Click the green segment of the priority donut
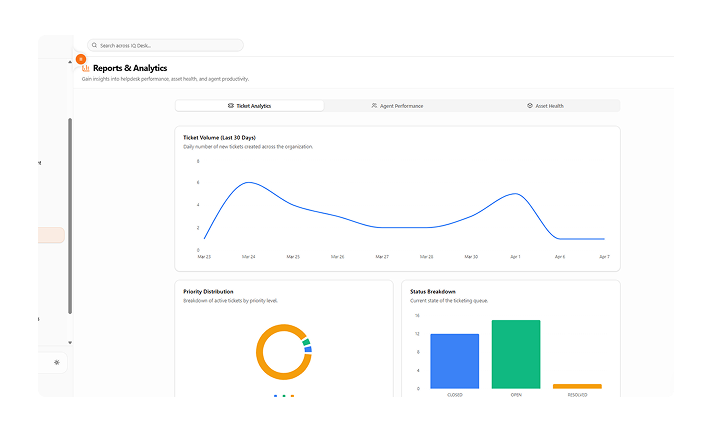706x433 pixels. pos(306,342)
